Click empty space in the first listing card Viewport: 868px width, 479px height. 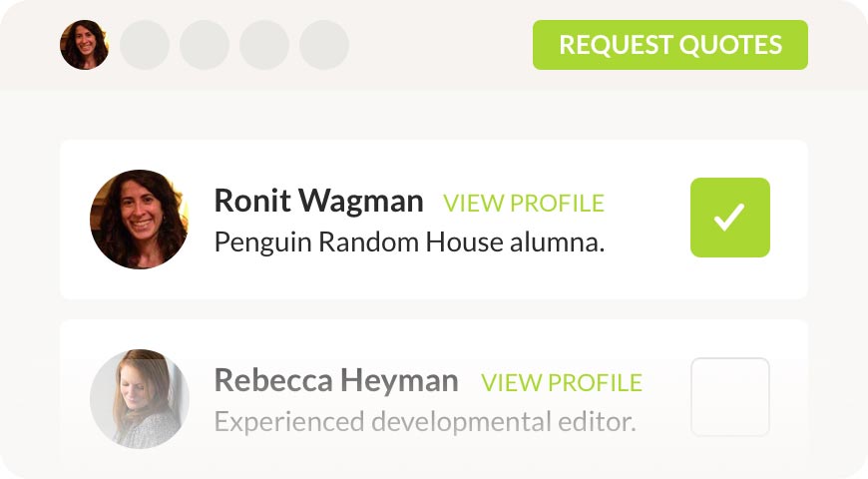(x=649, y=269)
